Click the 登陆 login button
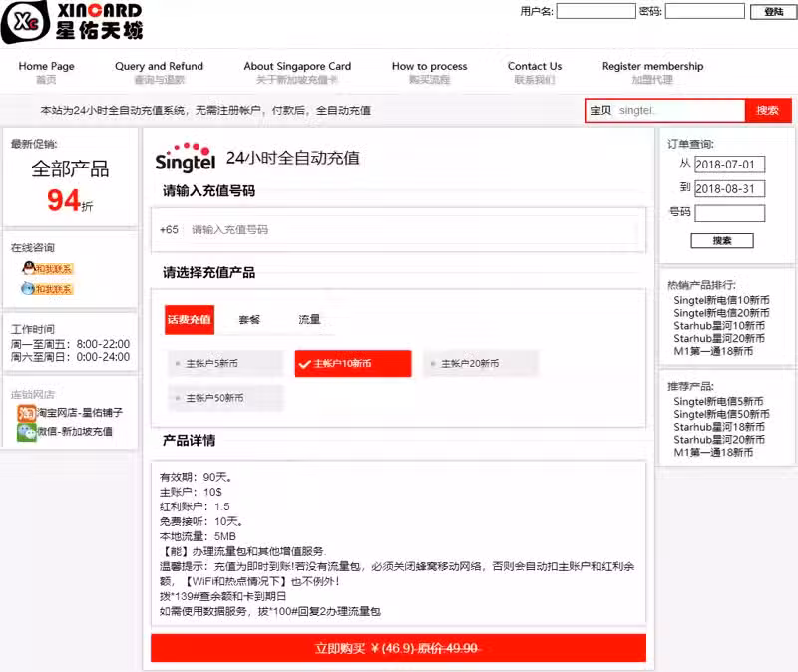Screen dimensions: 798x672 click(x=773, y=12)
